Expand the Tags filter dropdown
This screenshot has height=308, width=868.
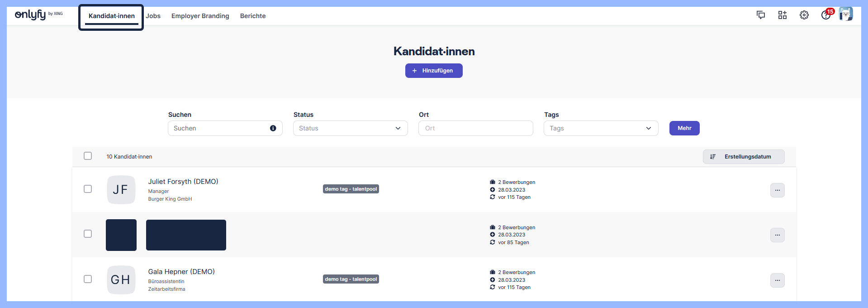tap(601, 128)
